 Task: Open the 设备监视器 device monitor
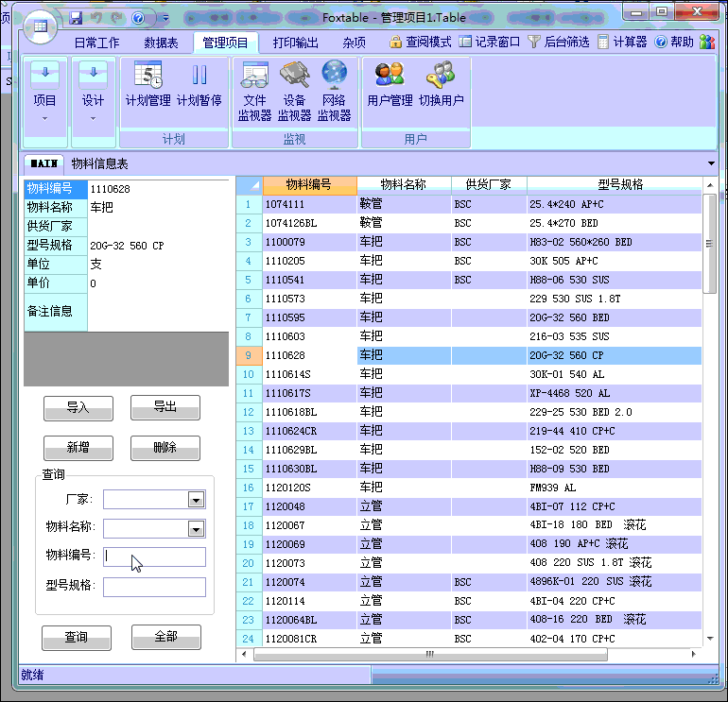[294, 91]
